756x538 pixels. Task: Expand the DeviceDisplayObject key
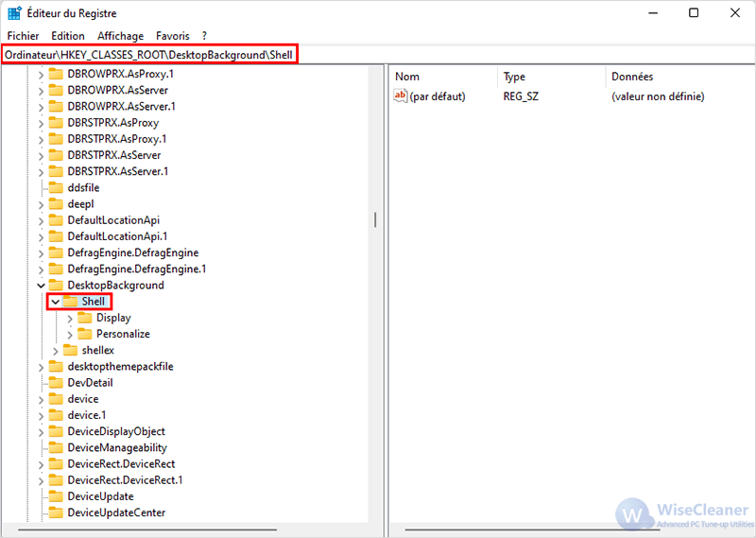pos(41,432)
